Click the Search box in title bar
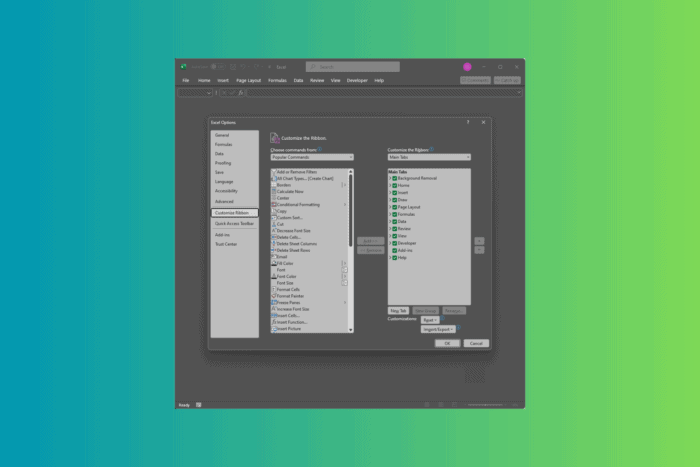700x467 pixels. click(353, 67)
